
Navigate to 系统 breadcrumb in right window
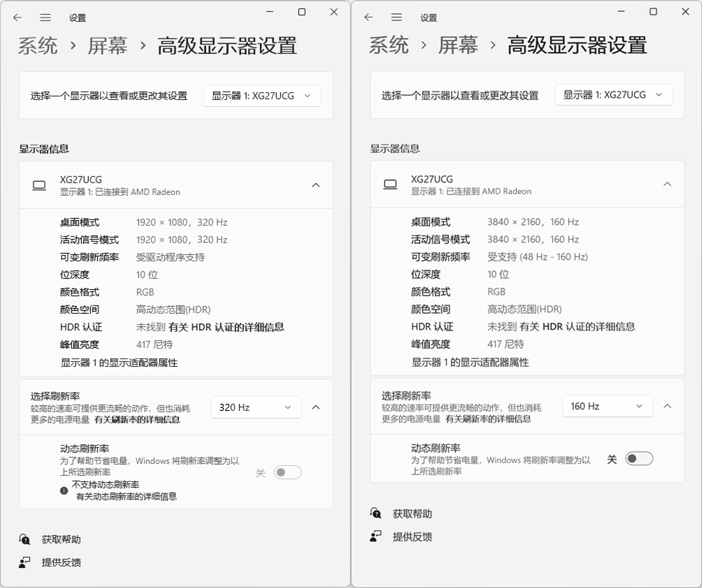tap(389, 45)
